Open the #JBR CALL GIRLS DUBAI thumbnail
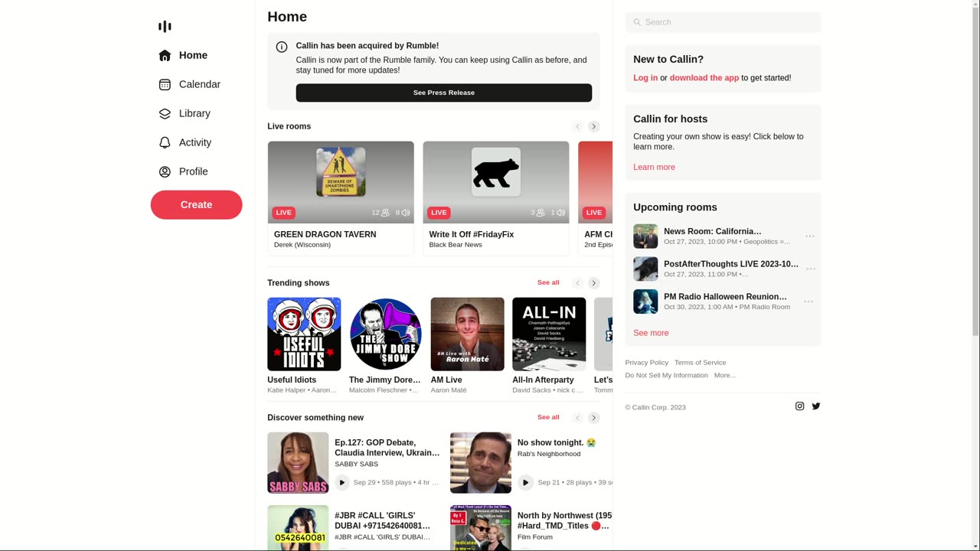 tap(298, 528)
